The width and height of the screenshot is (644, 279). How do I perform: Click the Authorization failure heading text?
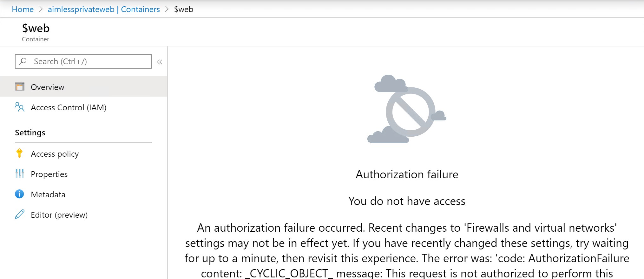point(407,174)
